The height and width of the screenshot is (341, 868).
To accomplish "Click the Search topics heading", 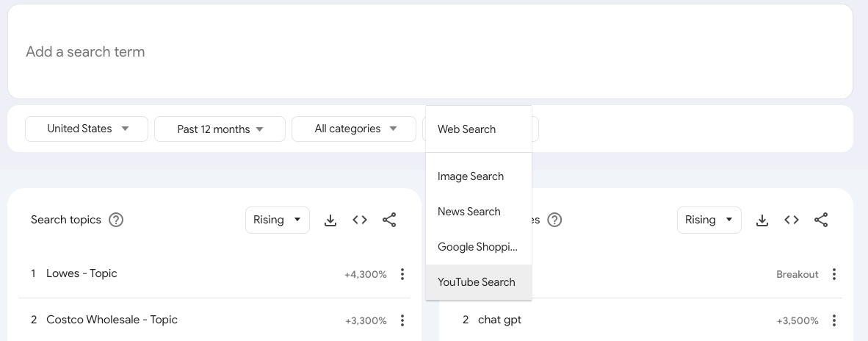I will click(x=66, y=220).
